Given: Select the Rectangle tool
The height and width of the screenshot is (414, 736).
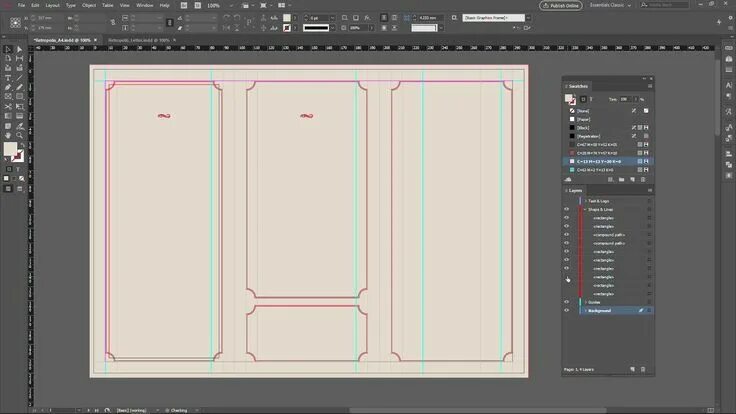Looking at the screenshot, I should [19, 97].
